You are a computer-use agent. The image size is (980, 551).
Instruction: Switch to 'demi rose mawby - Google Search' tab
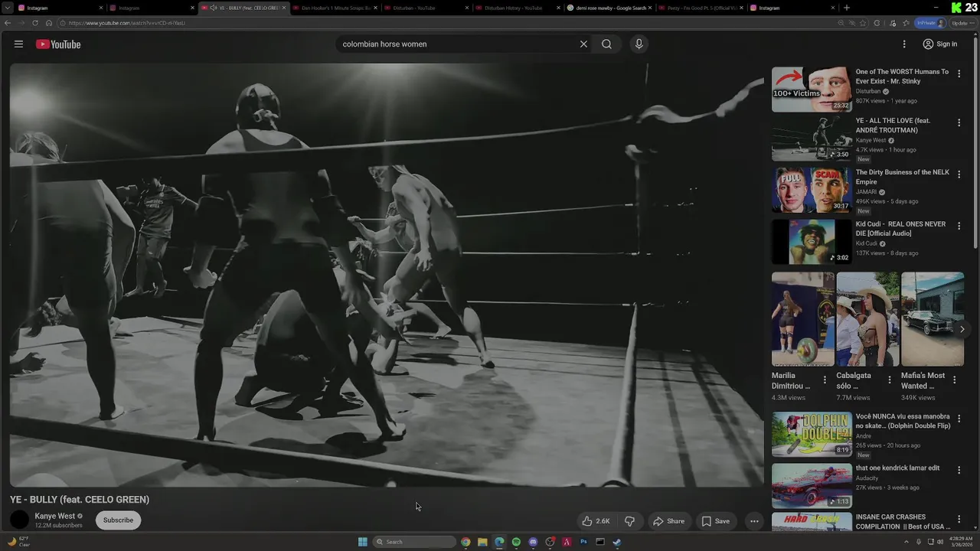pos(610,8)
